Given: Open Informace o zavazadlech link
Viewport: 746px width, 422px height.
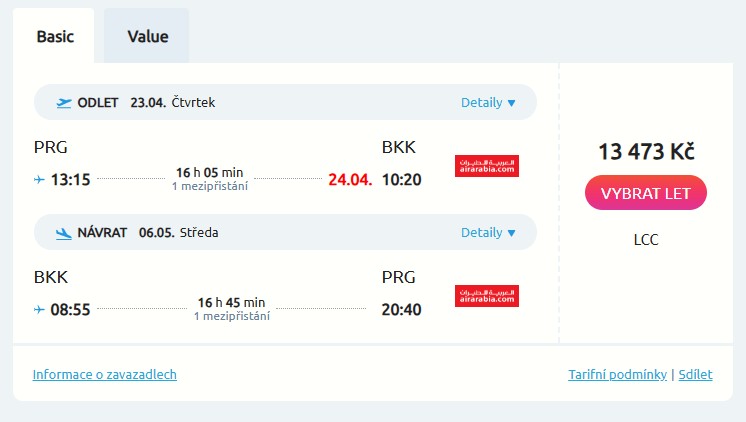Looking at the screenshot, I should [105, 375].
